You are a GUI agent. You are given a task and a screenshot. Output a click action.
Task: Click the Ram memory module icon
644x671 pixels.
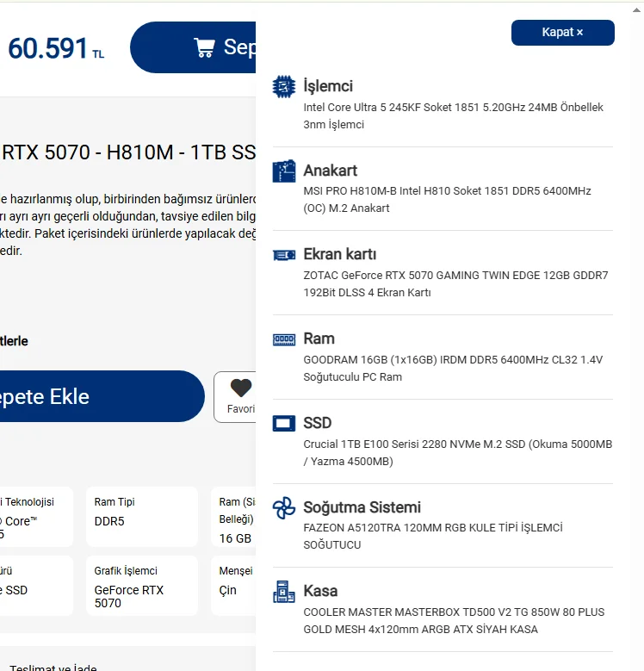point(284,339)
